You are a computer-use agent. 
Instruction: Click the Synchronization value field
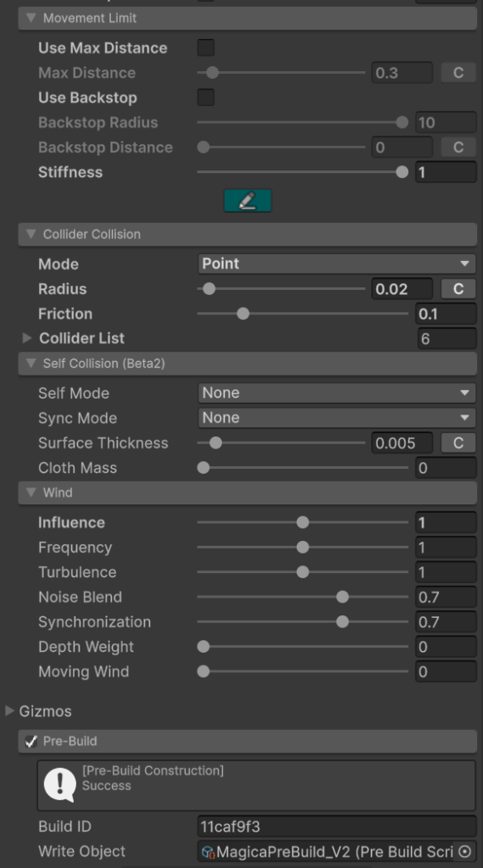[x=446, y=621]
